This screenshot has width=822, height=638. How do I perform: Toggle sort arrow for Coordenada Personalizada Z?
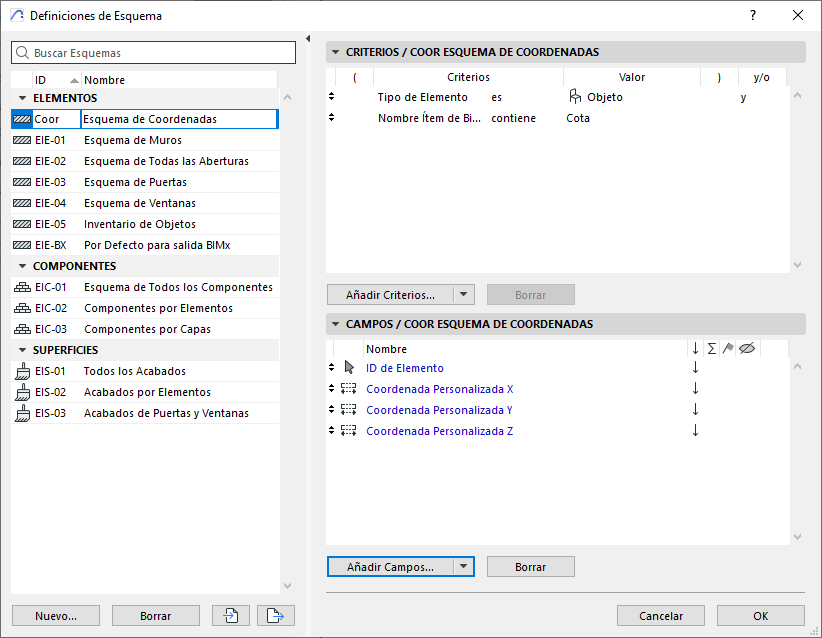(x=695, y=431)
